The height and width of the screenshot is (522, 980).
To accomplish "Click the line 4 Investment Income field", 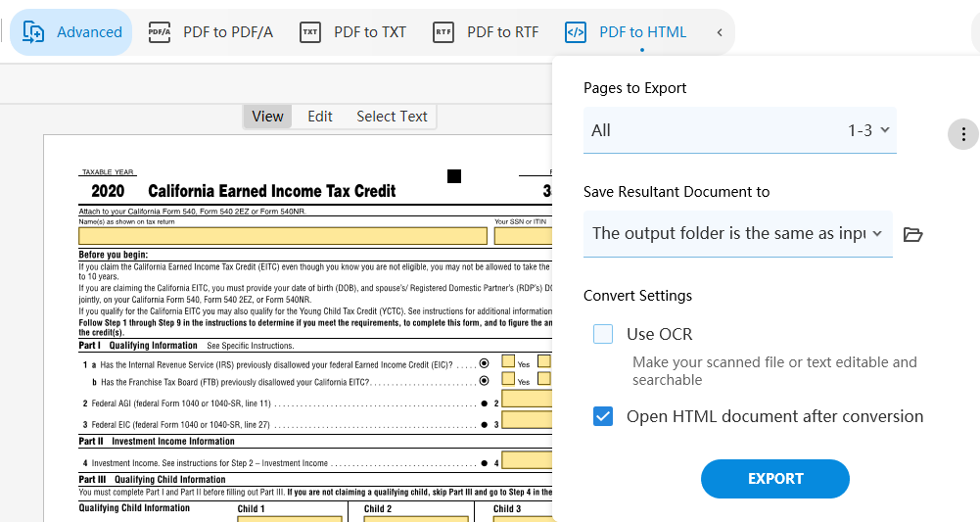I will (x=527, y=460).
